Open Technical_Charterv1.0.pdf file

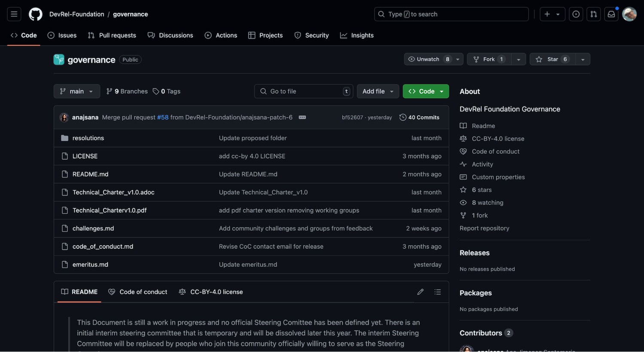click(x=109, y=211)
